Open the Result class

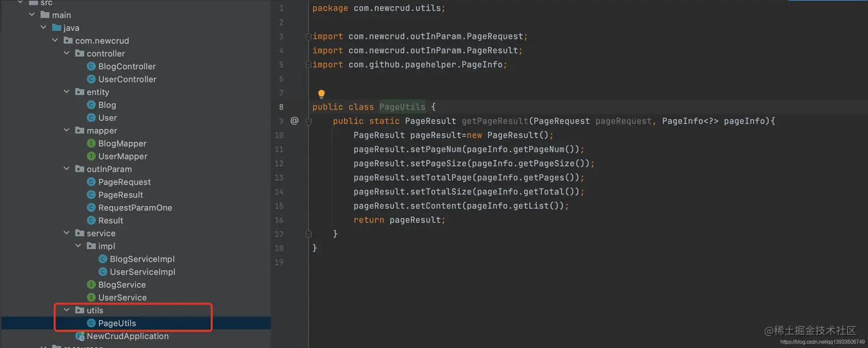(x=111, y=220)
